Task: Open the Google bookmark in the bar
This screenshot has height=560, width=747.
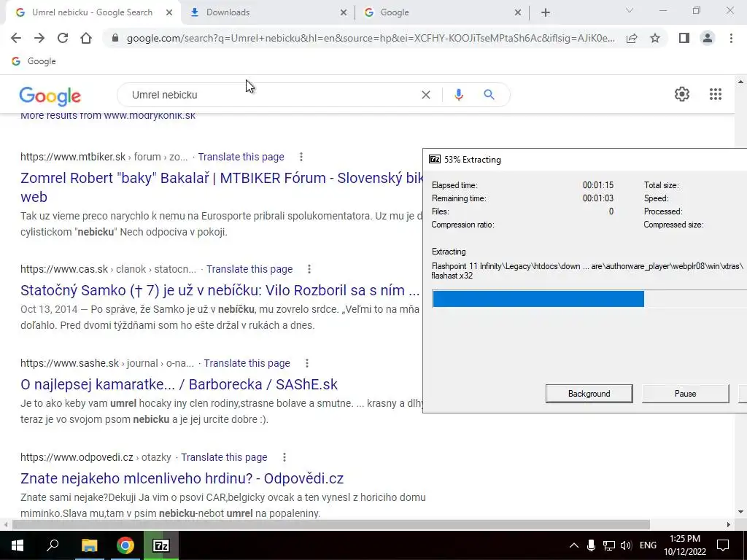Action: [x=34, y=61]
